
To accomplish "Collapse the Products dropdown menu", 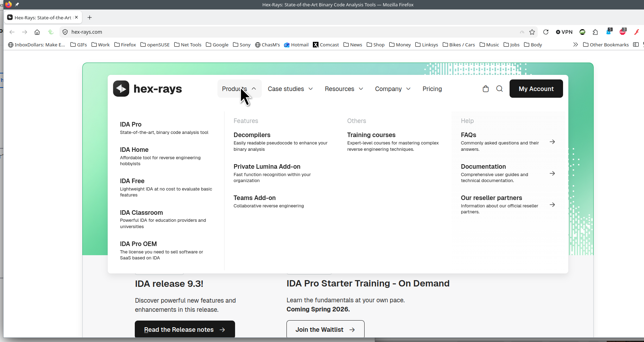I will (x=239, y=89).
